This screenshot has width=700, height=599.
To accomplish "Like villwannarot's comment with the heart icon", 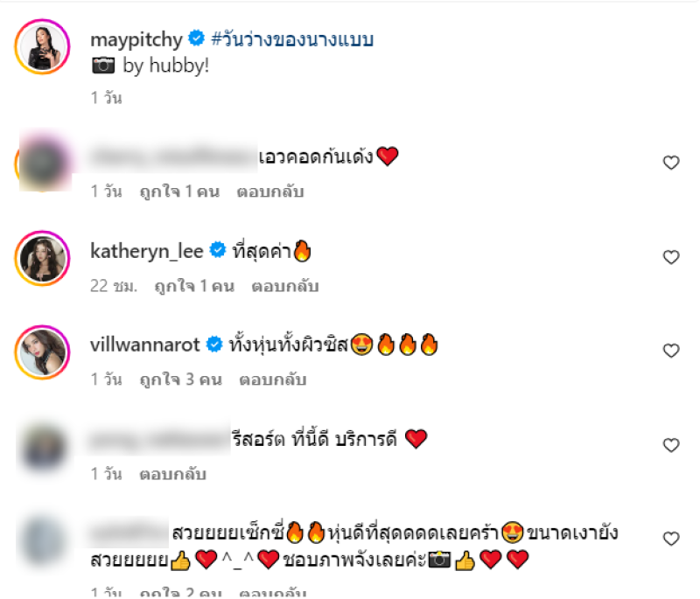I will (671, 351).
